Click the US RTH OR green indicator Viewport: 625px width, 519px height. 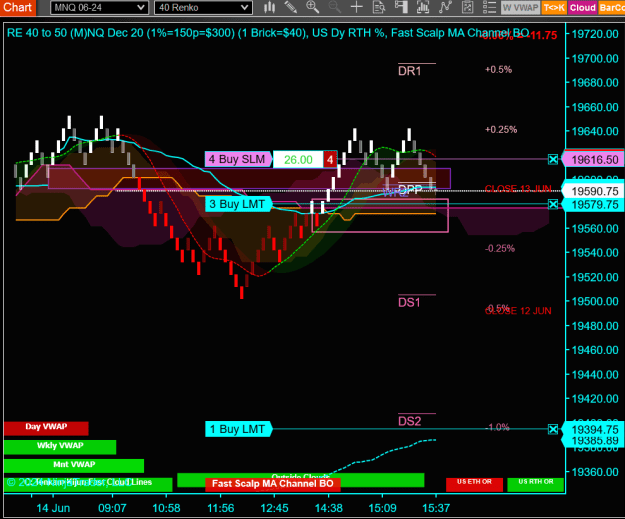[536, 484]
